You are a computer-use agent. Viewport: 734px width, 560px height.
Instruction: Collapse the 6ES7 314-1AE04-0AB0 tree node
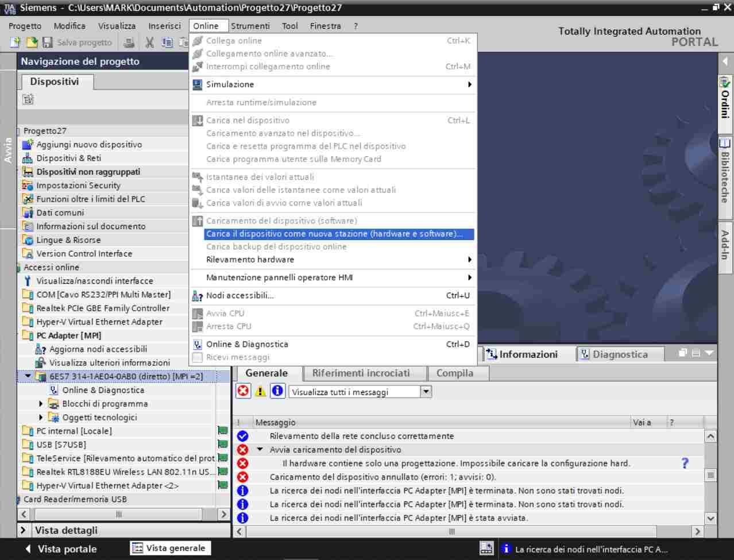pos(28,376)
